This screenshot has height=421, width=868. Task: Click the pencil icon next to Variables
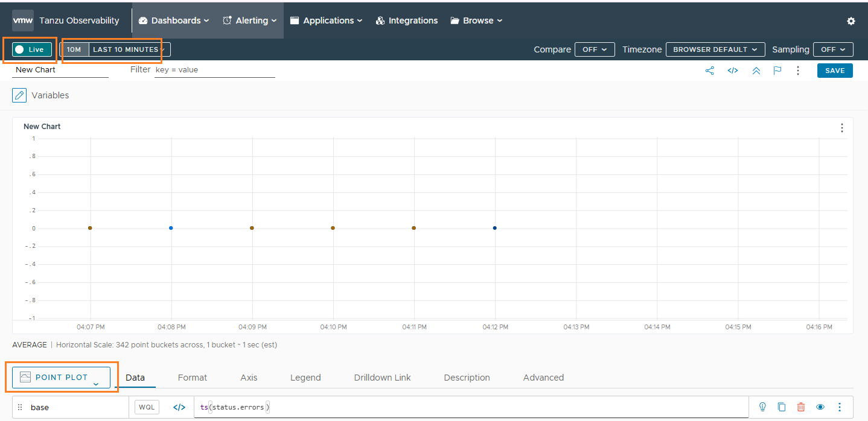19,95
